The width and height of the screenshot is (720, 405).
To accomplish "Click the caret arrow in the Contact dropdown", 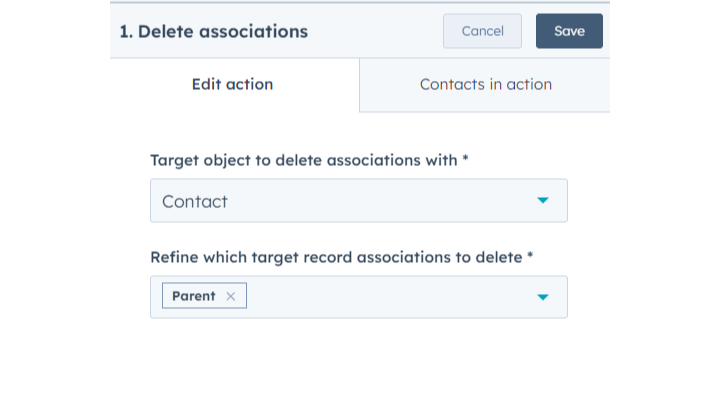I will point(543,200).
